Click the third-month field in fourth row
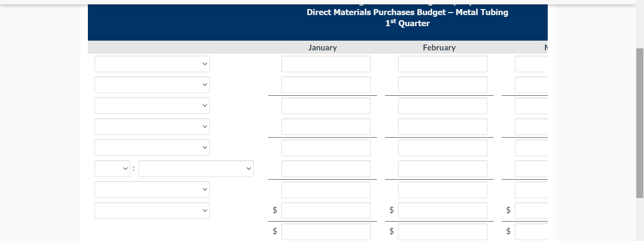The width and height of the screenshot is (644, 241). click(531, 127)
